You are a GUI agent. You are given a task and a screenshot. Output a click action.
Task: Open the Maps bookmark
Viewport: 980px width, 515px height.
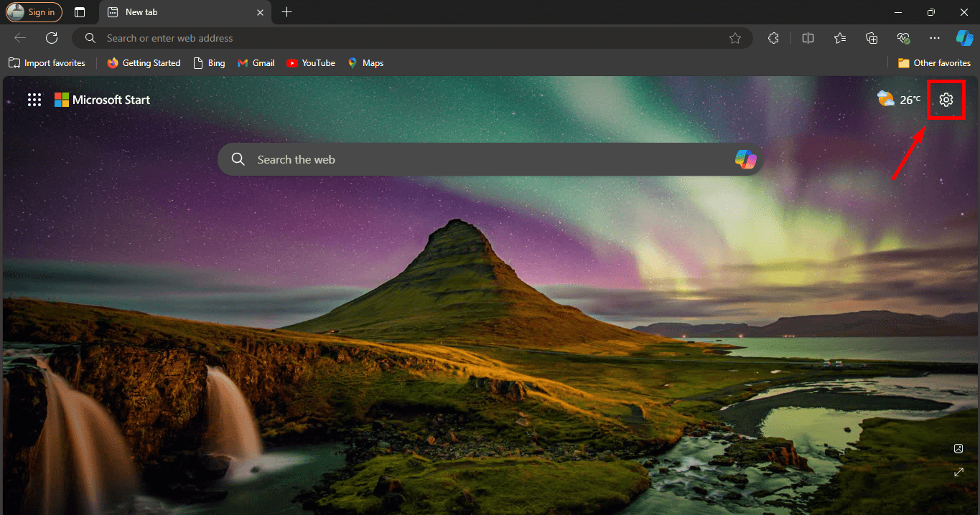click(x=365, y=63)
